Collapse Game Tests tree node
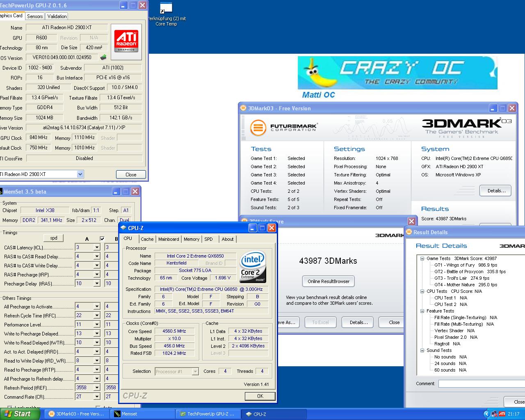Image resolution: width=525 pixels, height=420 pixels. click(422, 258)
